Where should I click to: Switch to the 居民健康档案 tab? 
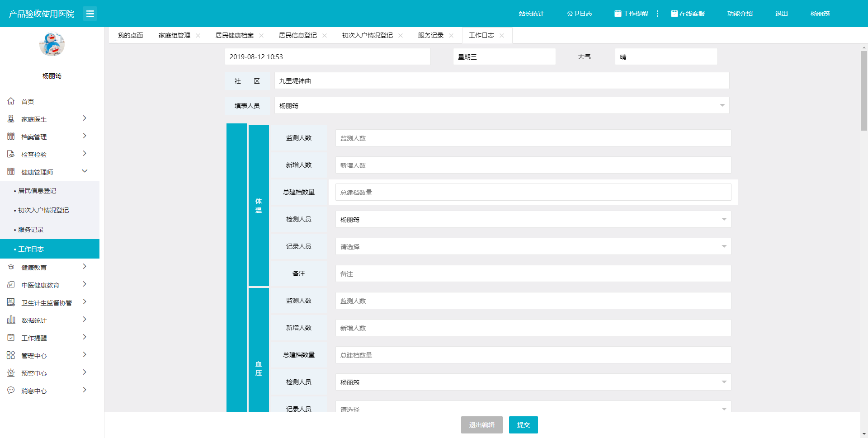tap(234, 35)
